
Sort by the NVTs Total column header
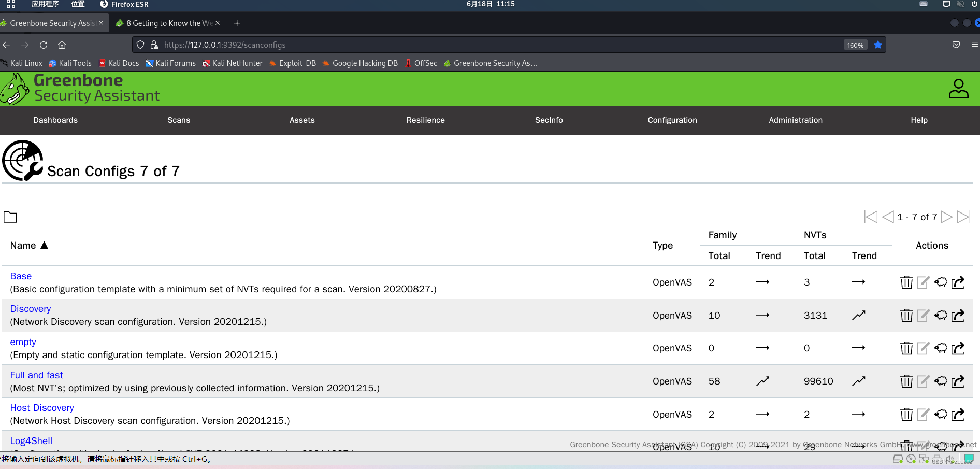814,256
